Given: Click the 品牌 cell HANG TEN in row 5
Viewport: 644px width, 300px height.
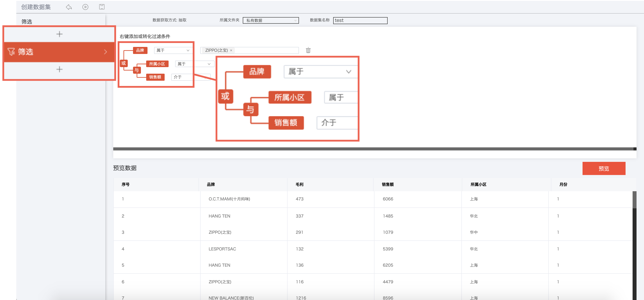Looking at the screenshot, I should (219, 265).
